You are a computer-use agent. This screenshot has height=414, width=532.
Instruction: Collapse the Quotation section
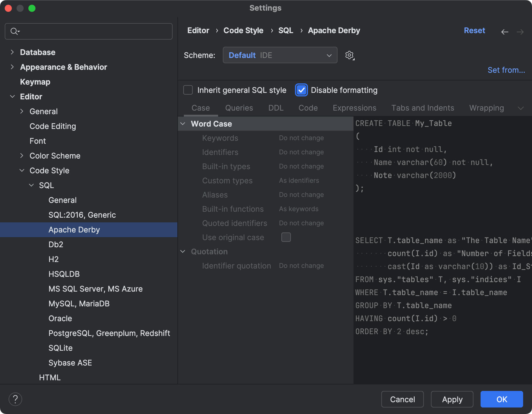click(183, 251)
